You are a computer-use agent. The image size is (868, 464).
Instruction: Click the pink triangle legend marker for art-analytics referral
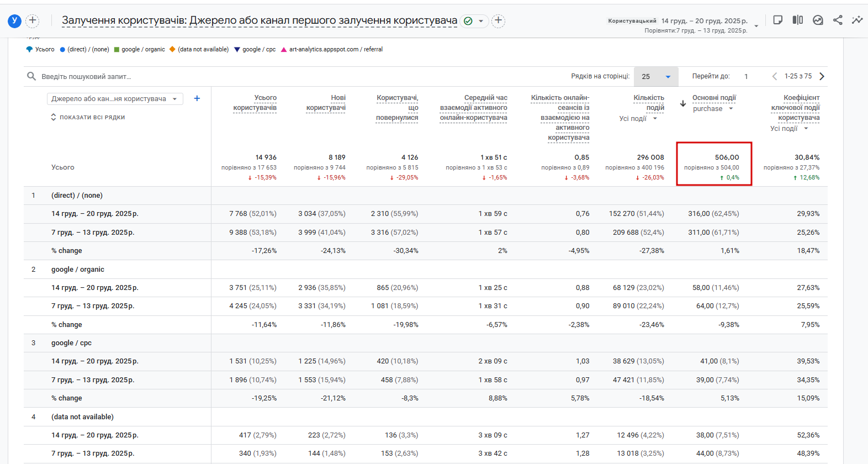(284, 49)
